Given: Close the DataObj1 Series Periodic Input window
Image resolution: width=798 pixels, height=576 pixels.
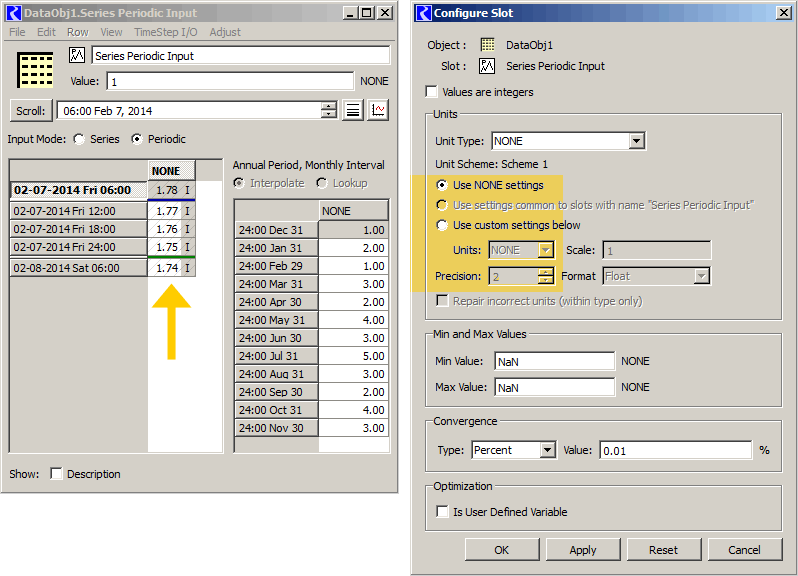Looking at the screenshot, I should (386, 13).
